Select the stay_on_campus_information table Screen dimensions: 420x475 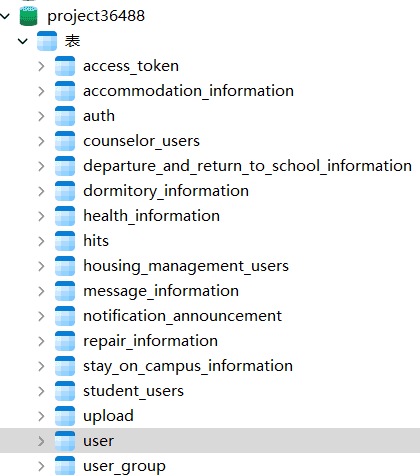click(188, 366)
